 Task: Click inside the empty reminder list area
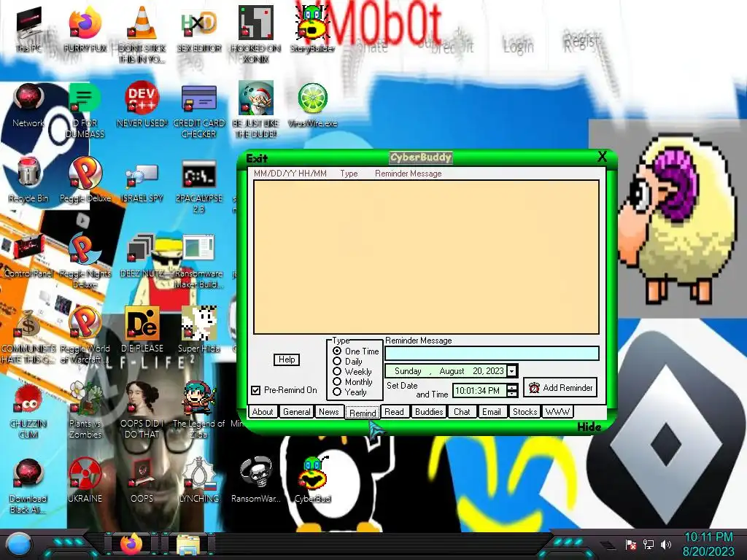click(426, 257)
